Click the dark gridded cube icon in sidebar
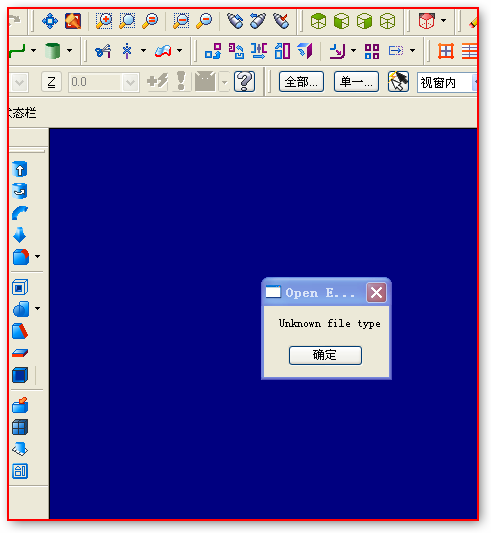Viewport: 491px width, 533px height. click(20, 427)
